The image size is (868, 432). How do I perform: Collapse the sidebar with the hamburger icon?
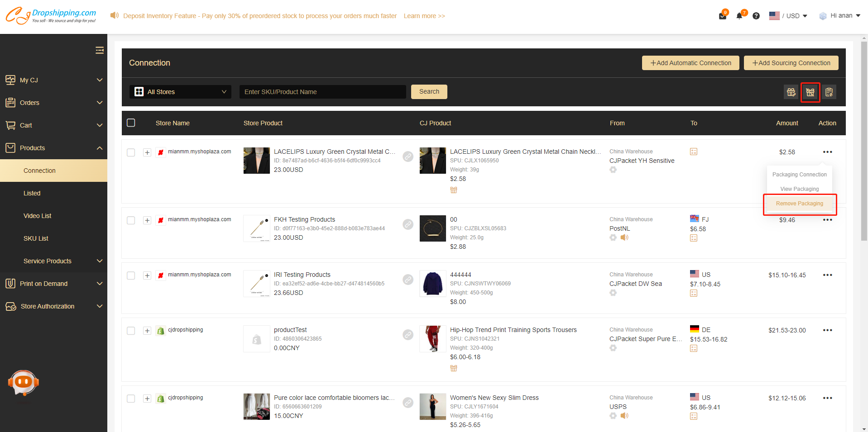click(x=100, y=50)
